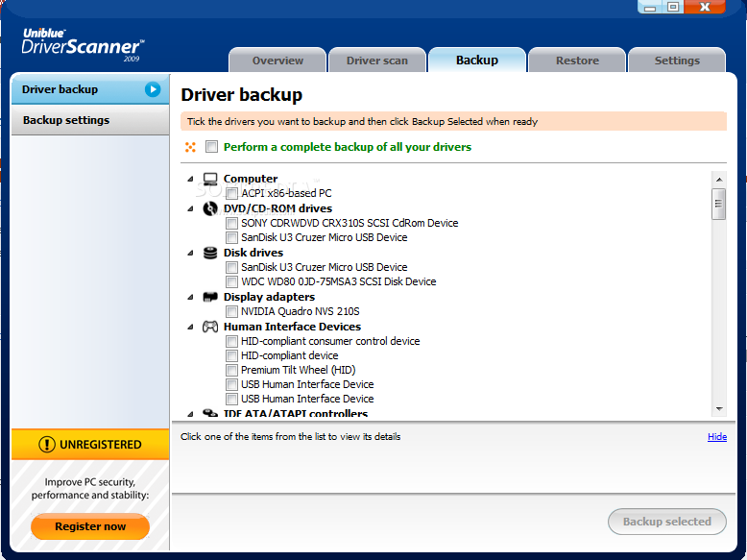Select the ACPI x86-based PC entry
This screenshot has height=560, width=747.
point(286,193)
